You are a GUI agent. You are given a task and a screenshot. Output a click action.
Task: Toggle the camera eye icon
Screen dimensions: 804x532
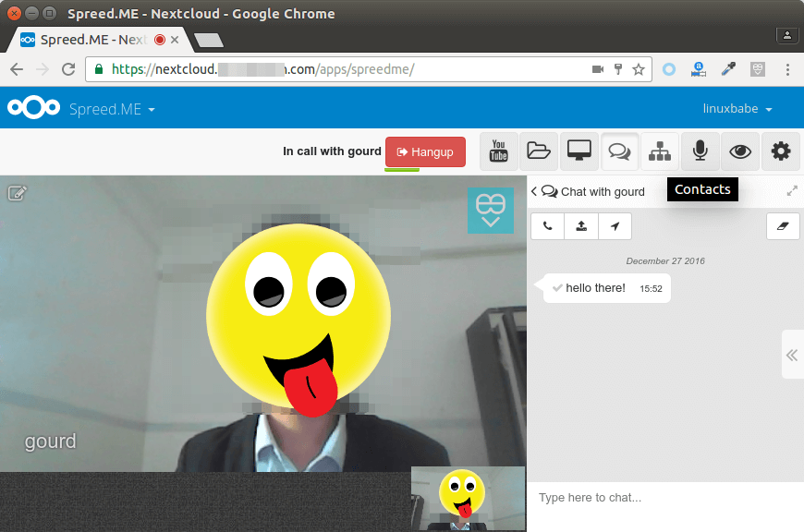(x=740, y=151)
